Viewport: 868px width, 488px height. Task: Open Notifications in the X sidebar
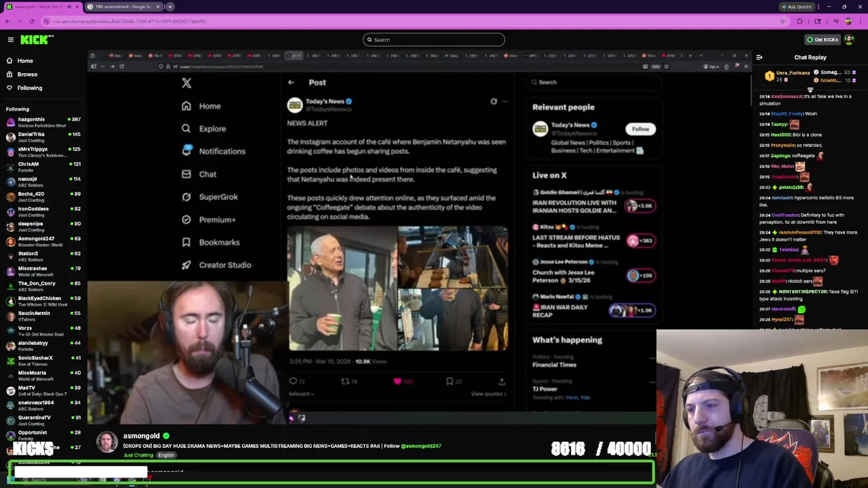point(214,151)
